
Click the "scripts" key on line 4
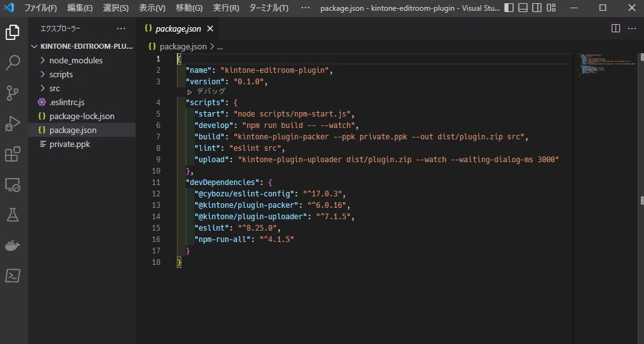[205, 103]
